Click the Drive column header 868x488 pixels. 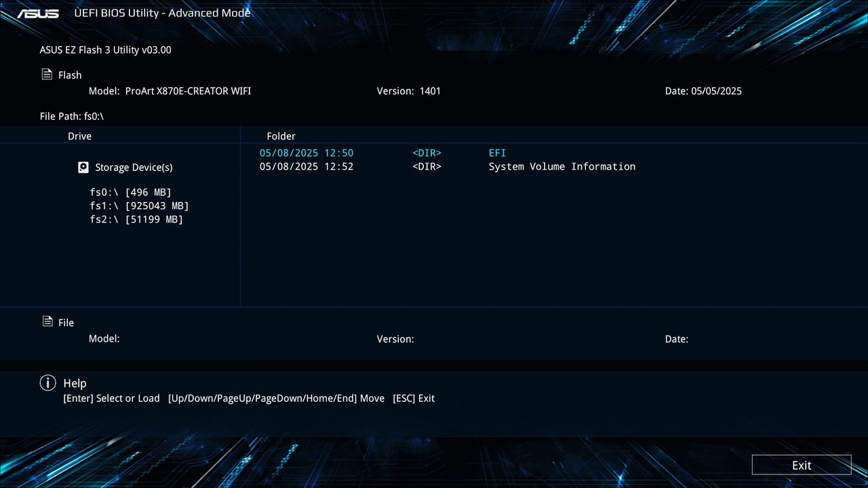[x=79, y=136]
